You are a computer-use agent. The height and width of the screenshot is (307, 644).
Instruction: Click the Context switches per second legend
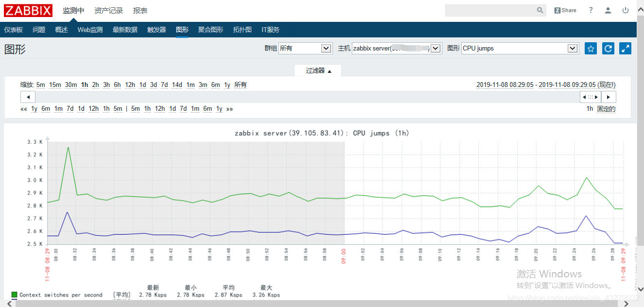tap(61, 295)
